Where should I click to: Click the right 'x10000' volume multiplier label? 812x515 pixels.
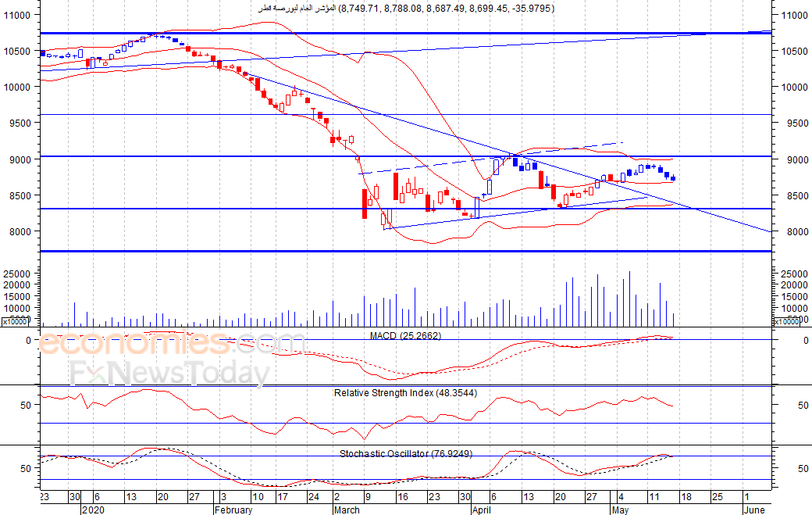tap(786, 322)
